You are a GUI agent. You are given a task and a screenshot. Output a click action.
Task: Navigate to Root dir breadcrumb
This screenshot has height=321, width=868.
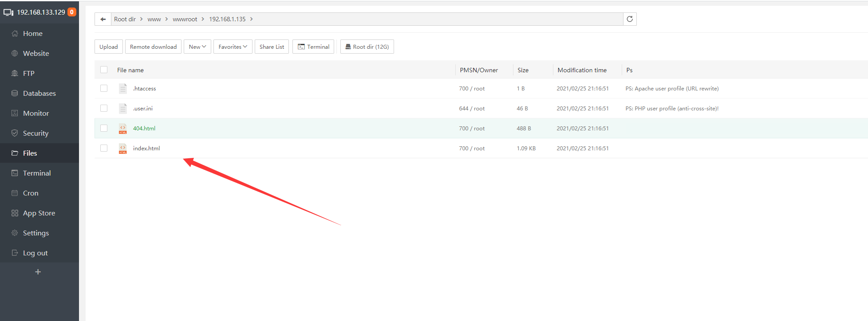(125, 19)
